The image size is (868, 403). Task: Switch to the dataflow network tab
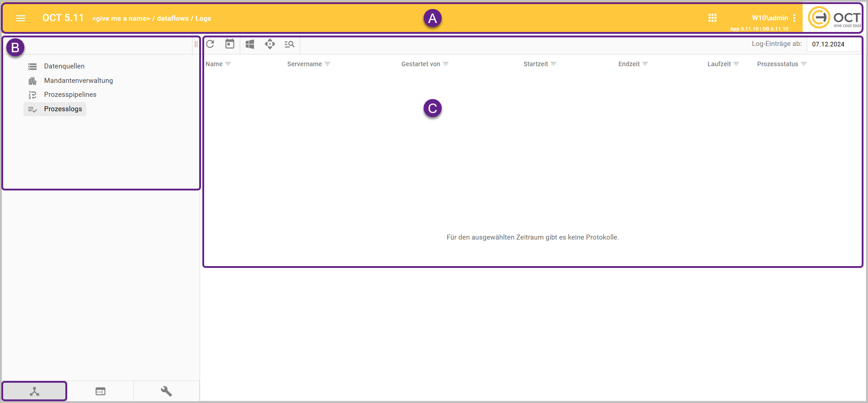(35, 391)
